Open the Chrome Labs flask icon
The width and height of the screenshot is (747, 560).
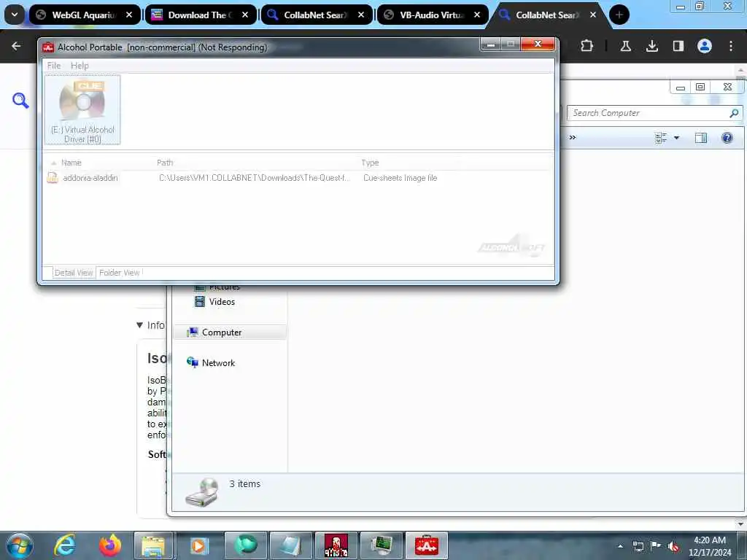coord(625,46)
